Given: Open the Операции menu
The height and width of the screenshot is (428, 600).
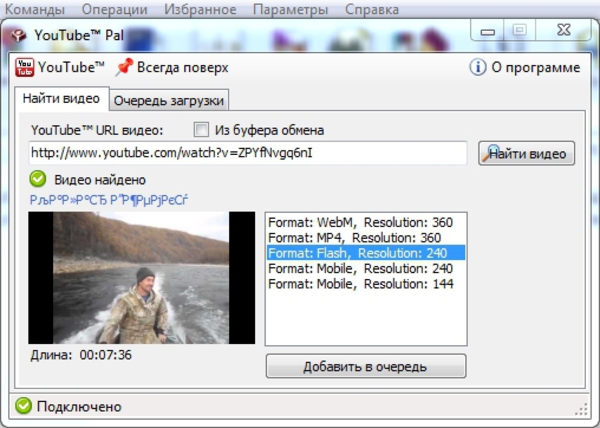Looking at the screenshot, I should pyautogui.click(x=115, y=9).
